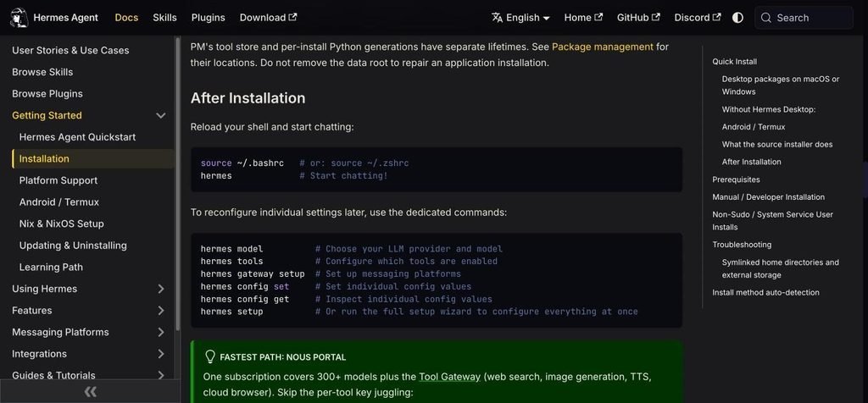Open User Stories & Use Cases page

point(70,50)
